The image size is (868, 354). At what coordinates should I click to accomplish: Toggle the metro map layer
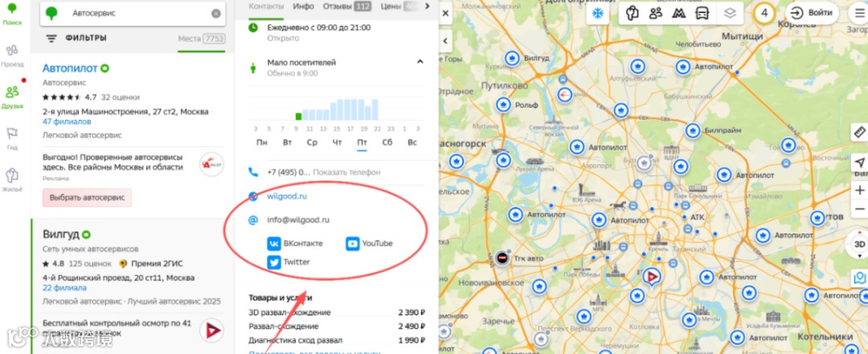tap(680, 14)
